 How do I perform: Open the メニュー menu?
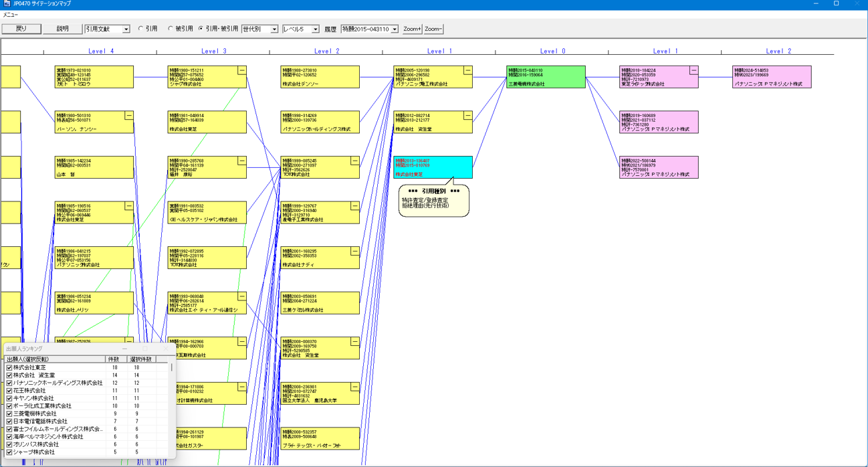pos(10,15)
